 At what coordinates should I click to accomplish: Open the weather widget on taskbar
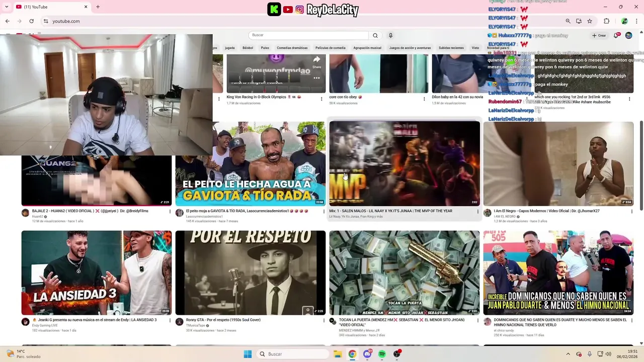[23, 354]
